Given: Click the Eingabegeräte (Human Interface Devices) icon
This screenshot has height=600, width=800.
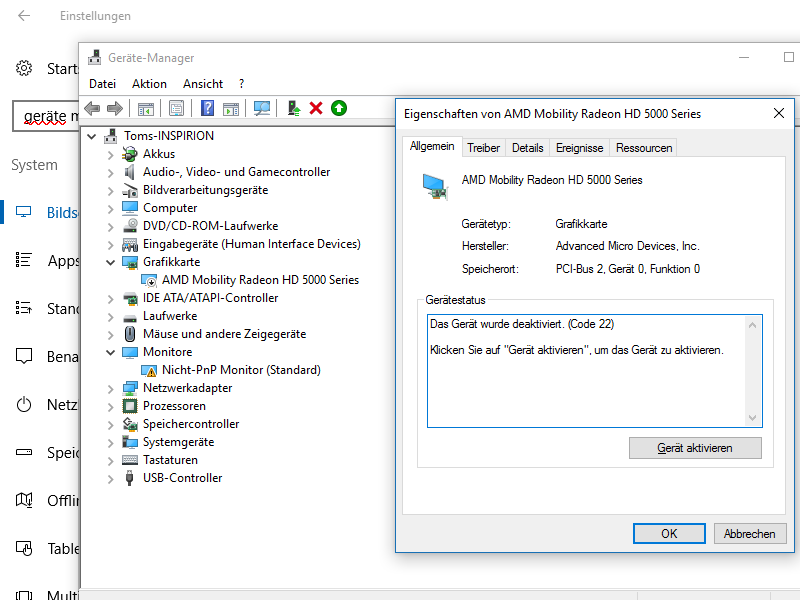Looking at the screenshot, I should point(130,245).
